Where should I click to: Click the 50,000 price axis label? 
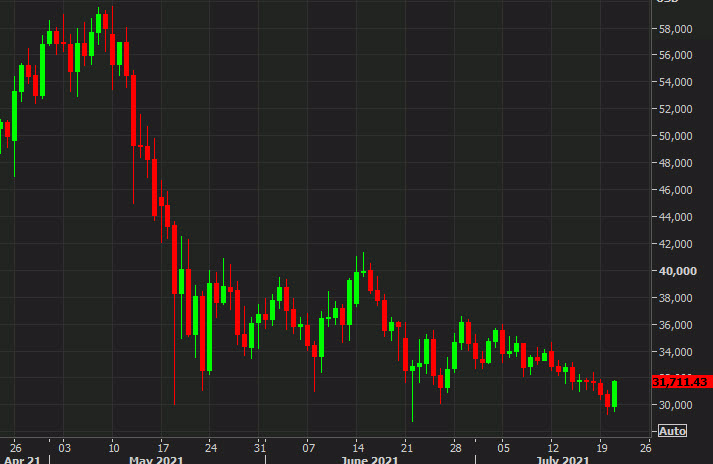tap(675, 136)
